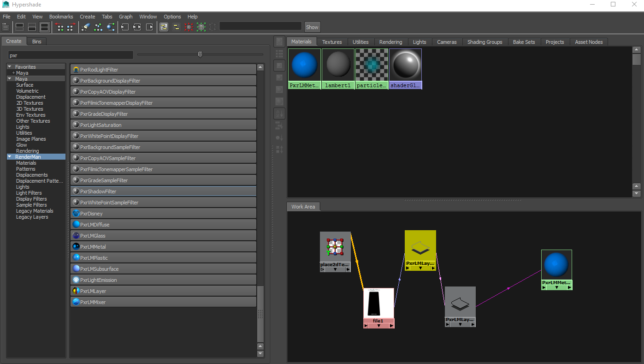Viewport: 644px width, 364px height.
Task: Click the toolbar text filter field
Action: click(260, 26)
